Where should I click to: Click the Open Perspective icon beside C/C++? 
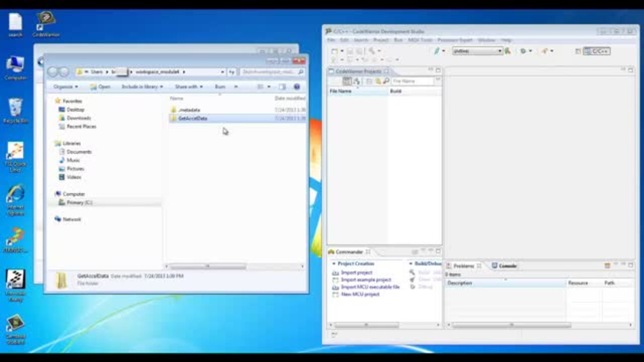(578, 51)
